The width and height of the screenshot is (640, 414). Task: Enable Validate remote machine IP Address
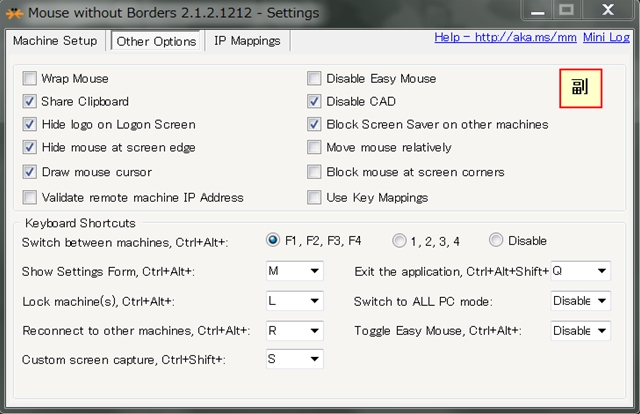29,197
